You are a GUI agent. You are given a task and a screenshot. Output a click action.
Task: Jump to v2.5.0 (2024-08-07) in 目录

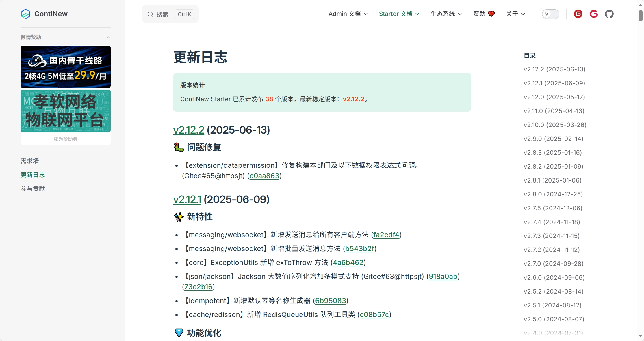click(554, 319)
